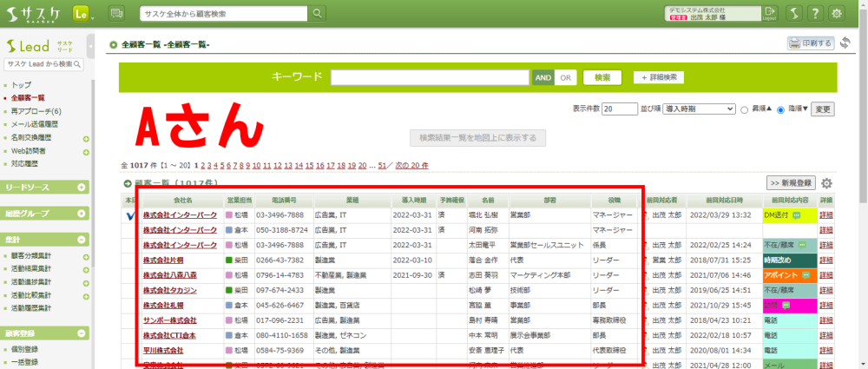Select the 降順 descending radio button
868x369 pixels.
pos(780,109)
